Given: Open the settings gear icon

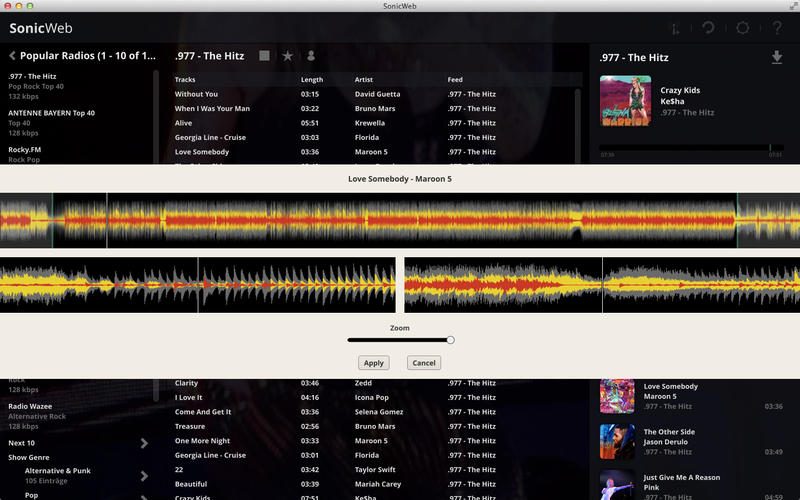Looking at the screenshot, I should click(x=742, y=28).
